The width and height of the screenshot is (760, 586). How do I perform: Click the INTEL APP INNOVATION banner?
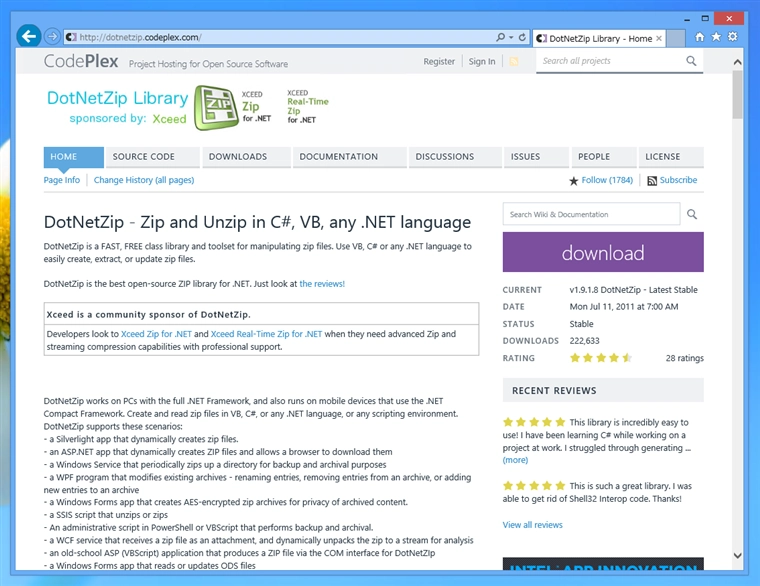point(603,564)
